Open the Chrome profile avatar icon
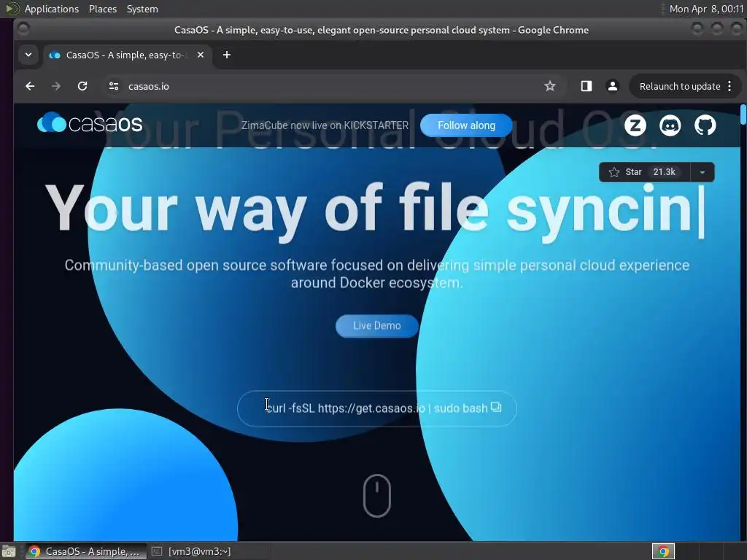 [x=613, y=86]
